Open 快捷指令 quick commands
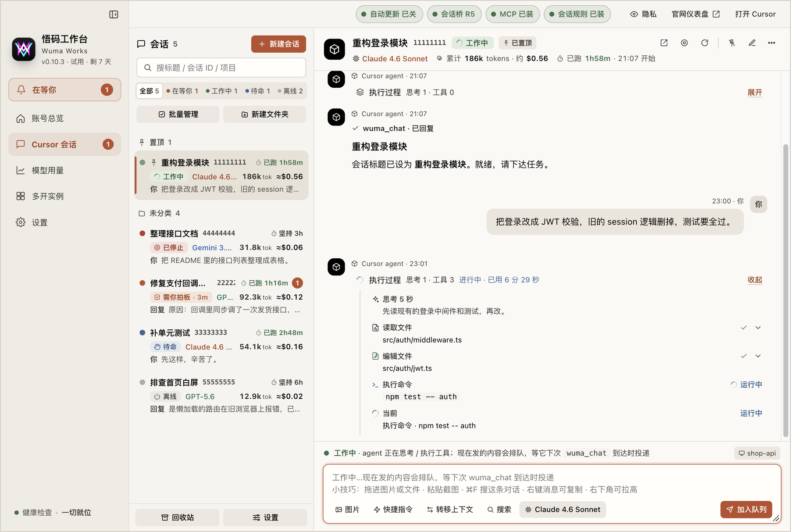The width and height of the screenshot is (791, 532). 393,510
